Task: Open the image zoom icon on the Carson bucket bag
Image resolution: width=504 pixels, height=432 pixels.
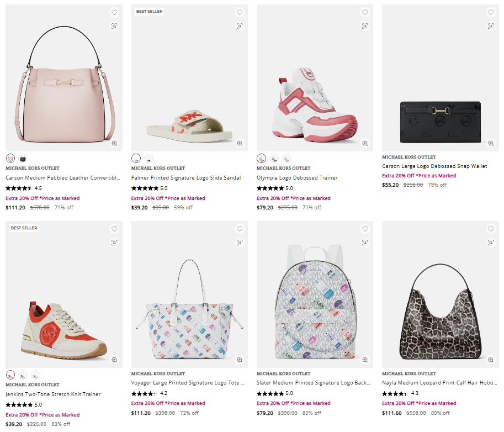Action: tap(114, 144)
